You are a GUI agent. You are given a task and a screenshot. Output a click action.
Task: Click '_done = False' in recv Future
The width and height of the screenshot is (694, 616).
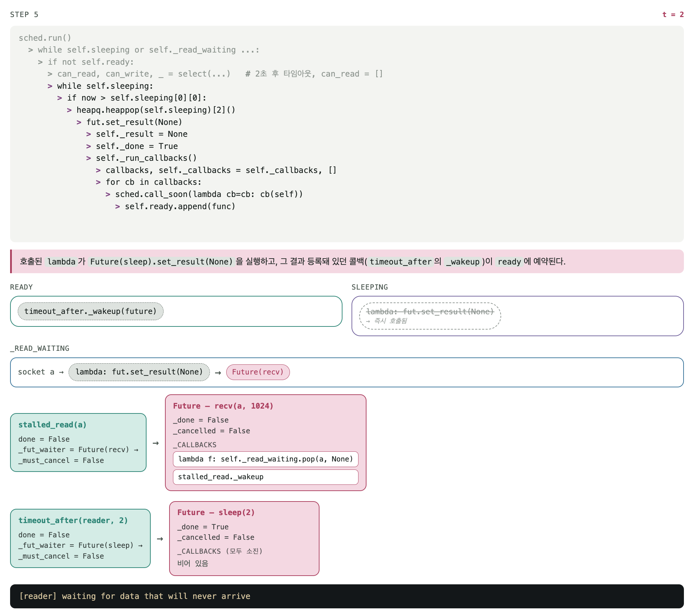coord(201,420)
